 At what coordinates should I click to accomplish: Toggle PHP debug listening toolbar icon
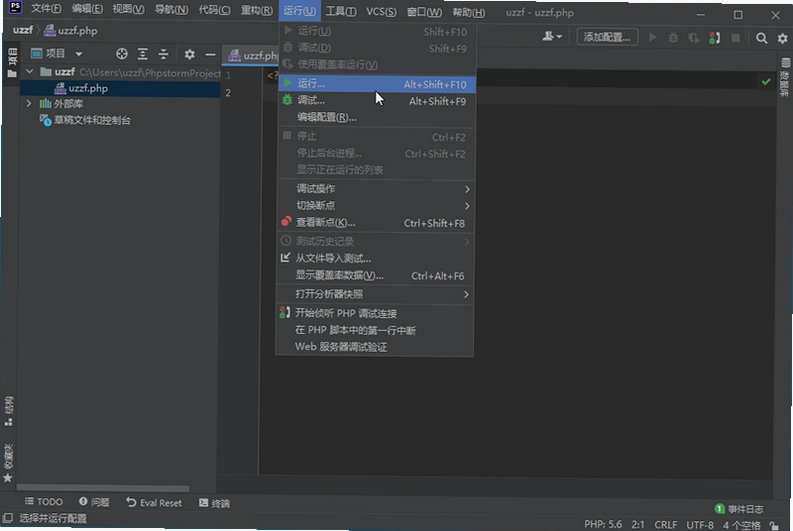(x=715, y=38)
